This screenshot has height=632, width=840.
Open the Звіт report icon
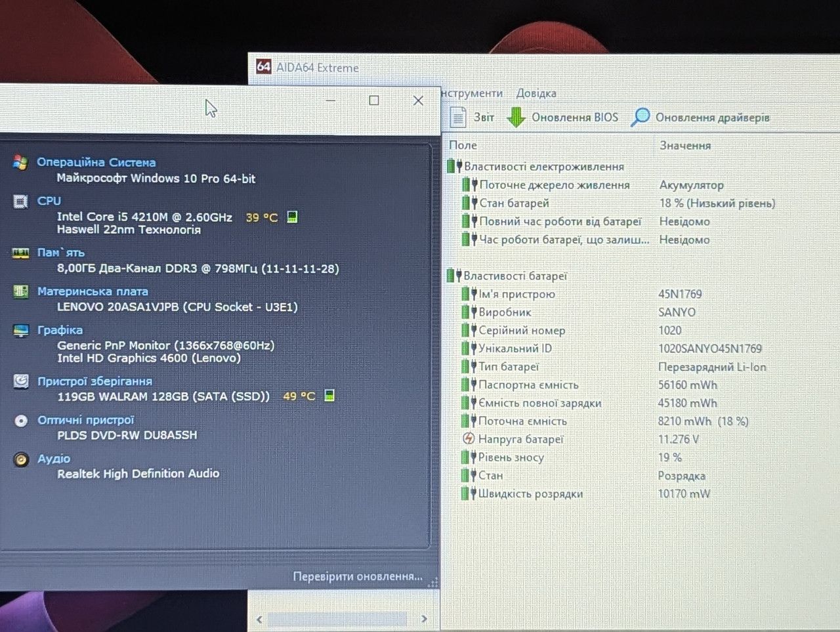(457, 117)
